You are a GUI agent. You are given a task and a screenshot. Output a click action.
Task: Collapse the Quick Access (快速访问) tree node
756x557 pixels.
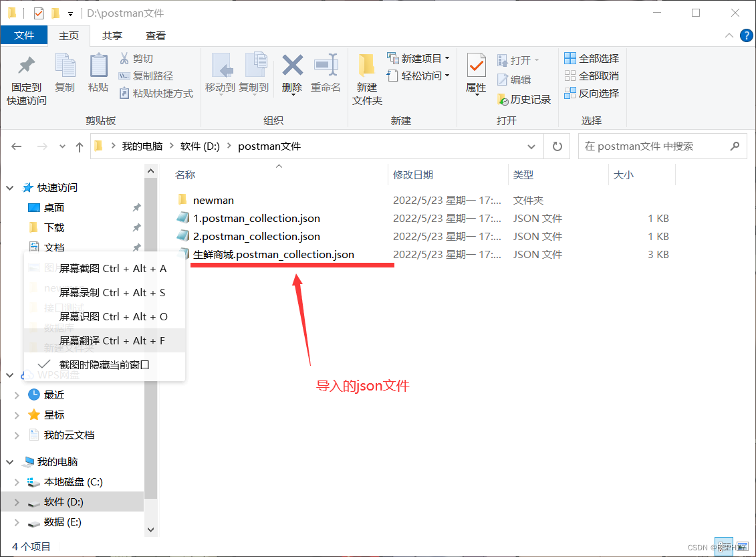pos(9,188)
